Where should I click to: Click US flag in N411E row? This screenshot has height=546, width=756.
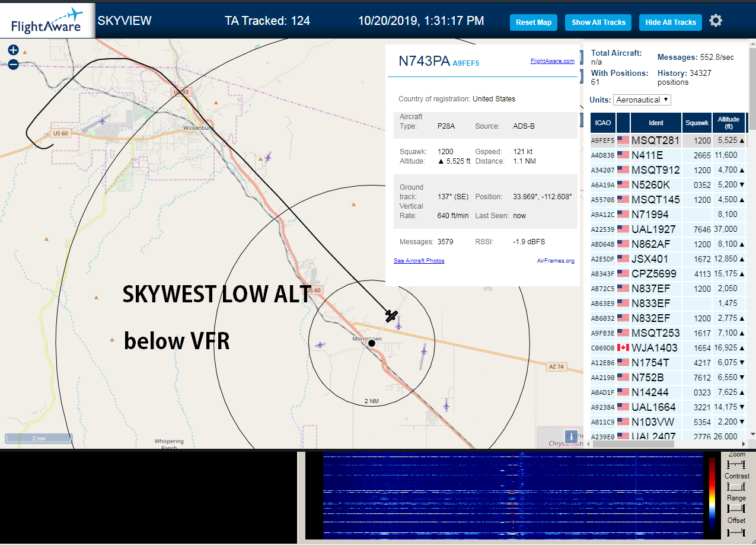pos(623,155)
